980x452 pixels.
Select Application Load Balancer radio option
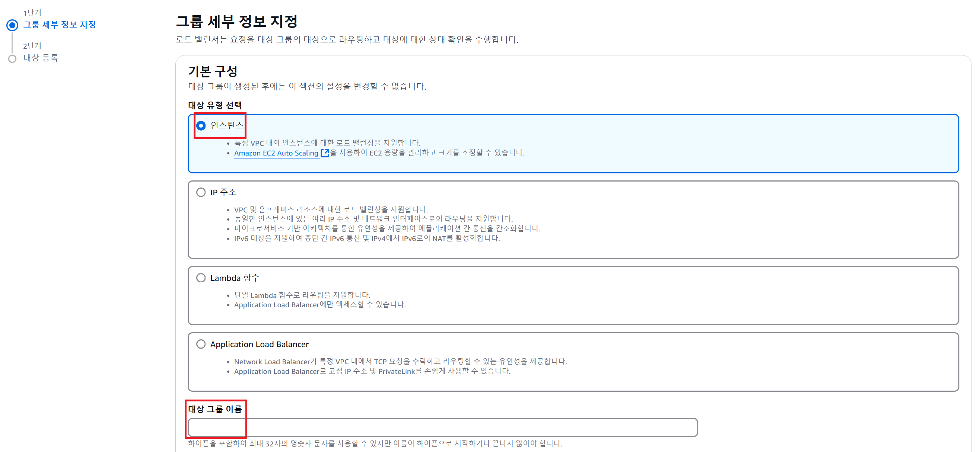201,344
